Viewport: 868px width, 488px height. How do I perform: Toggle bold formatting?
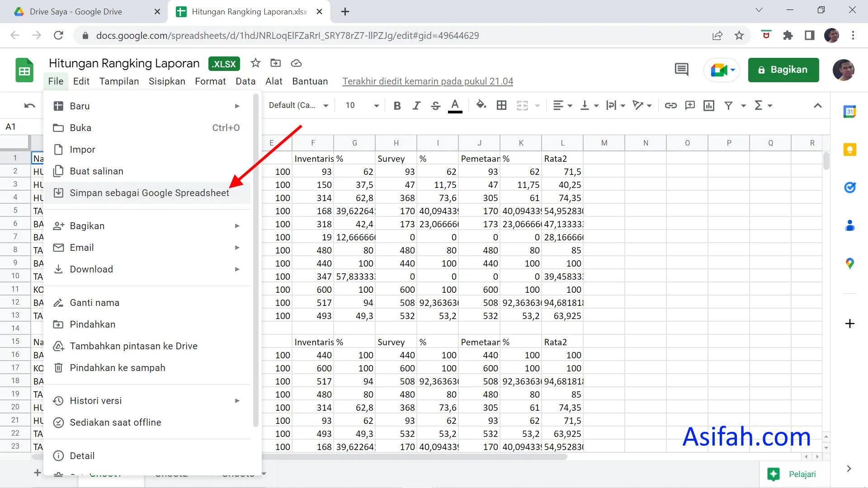[397, 105]
